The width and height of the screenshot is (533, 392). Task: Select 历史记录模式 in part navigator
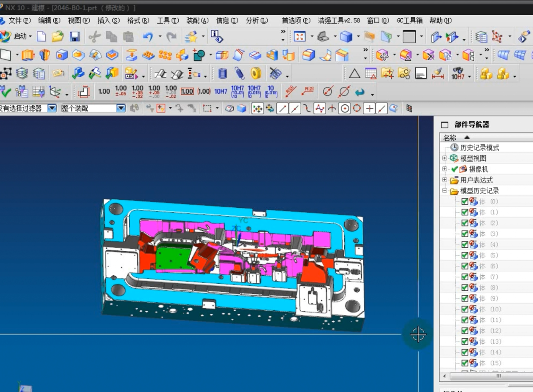coord(480,147)
